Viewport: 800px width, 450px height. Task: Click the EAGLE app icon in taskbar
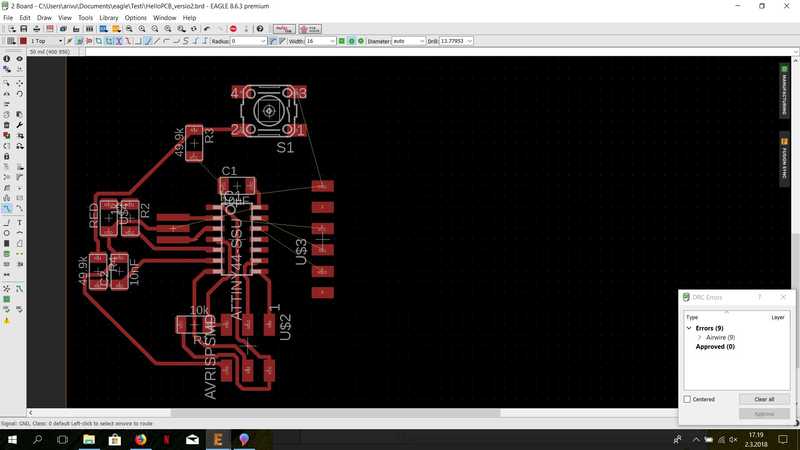pyautogui.click(x=218, y=440)
